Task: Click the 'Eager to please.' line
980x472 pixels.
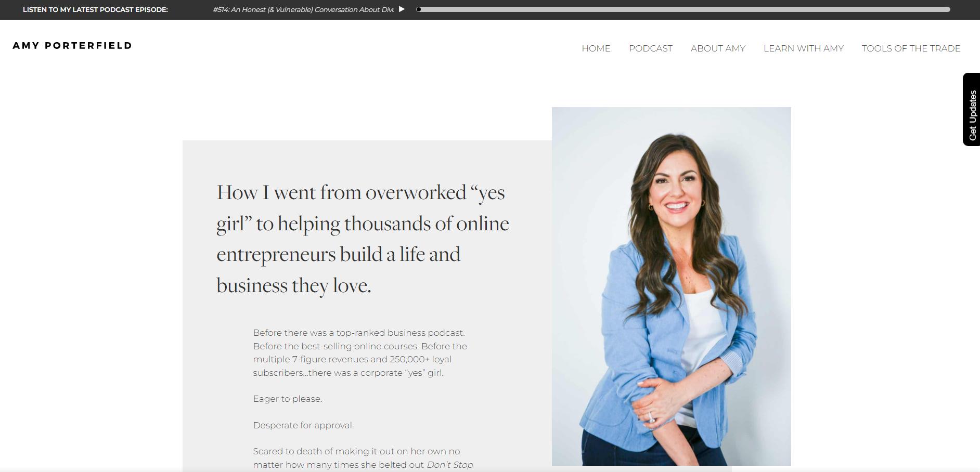Action: tap(287, 399)
